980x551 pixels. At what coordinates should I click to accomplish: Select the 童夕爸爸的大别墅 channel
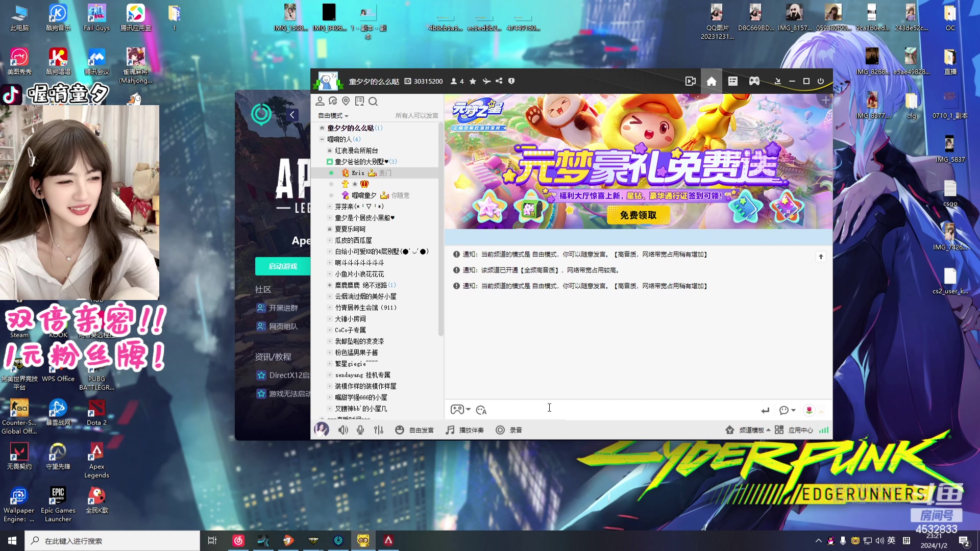tap(361, 162)
